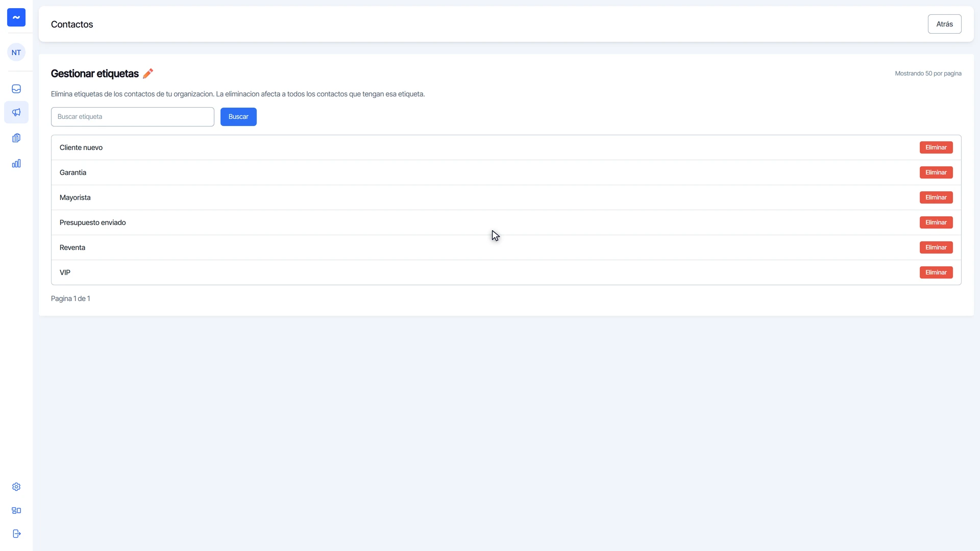Screen dimensions: 980x551
Task: Click the Pagina 1 de 1 text
Action: [70, 298]
